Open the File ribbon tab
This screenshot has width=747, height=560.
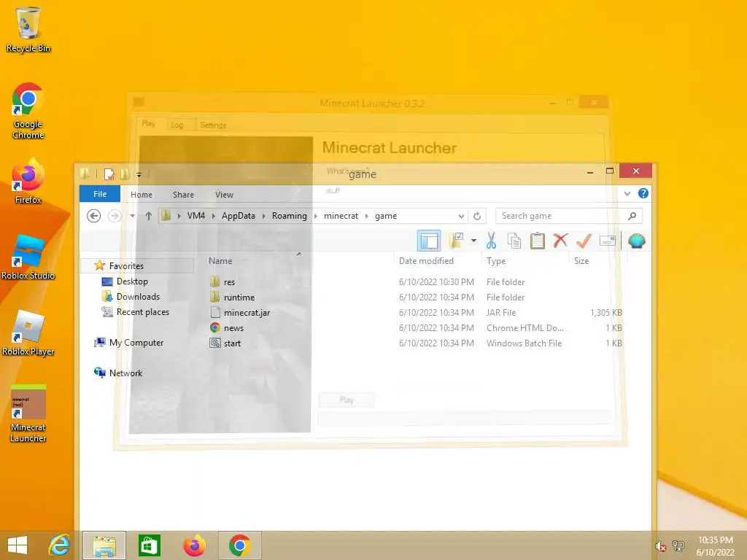pyautogui.click(x=100, y=194)
